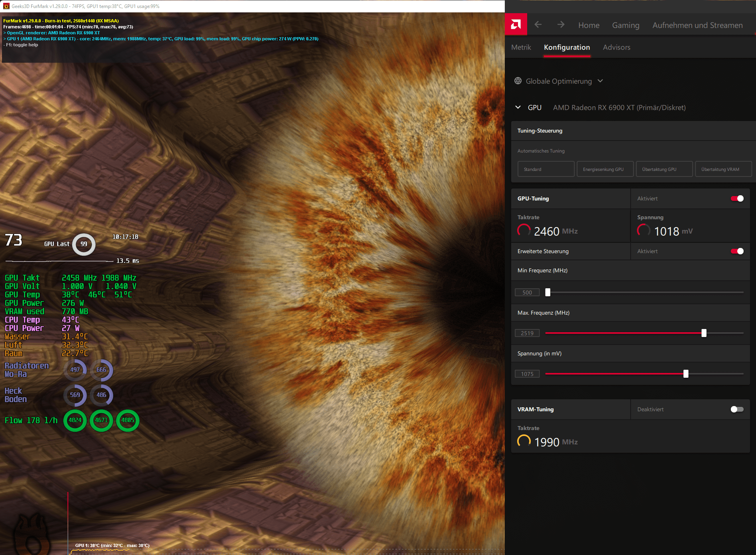Select the Konfiguration tab
Image resolution: width=756 pixels, height=555 pixels.
567,48
